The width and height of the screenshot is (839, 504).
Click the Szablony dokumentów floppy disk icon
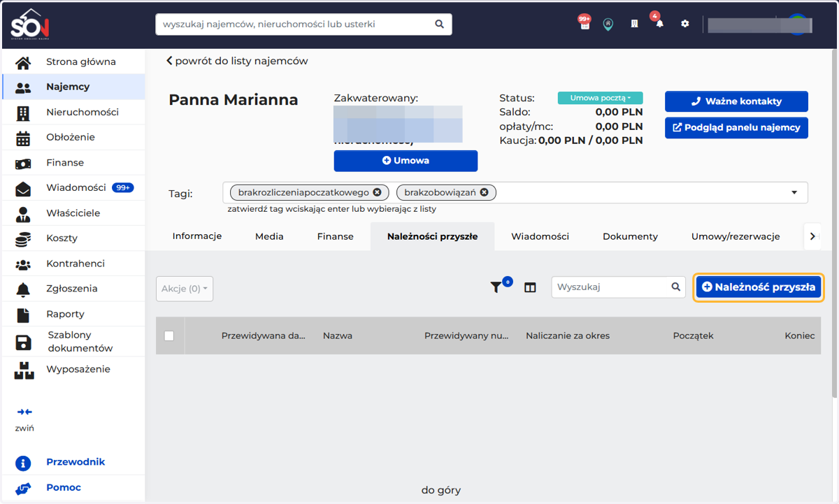click(23, 342)
